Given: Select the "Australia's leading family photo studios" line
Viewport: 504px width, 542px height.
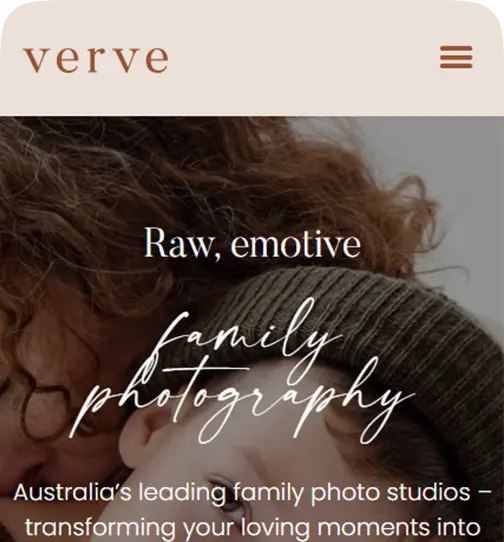Looking at the screenshot, I should (252, 492).
